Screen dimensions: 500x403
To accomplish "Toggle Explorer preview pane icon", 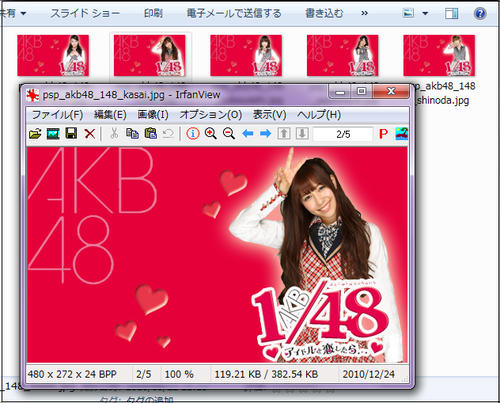I will tap(451, 13).
